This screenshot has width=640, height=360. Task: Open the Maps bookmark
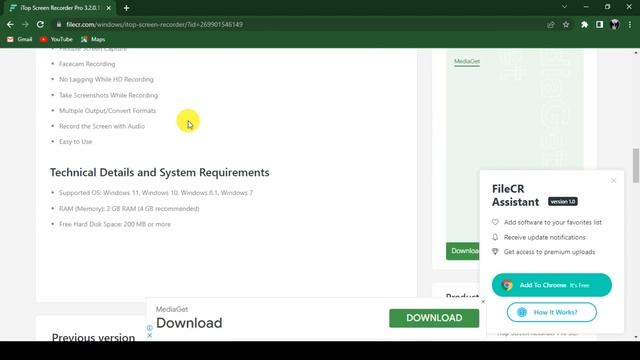point(93,39)
